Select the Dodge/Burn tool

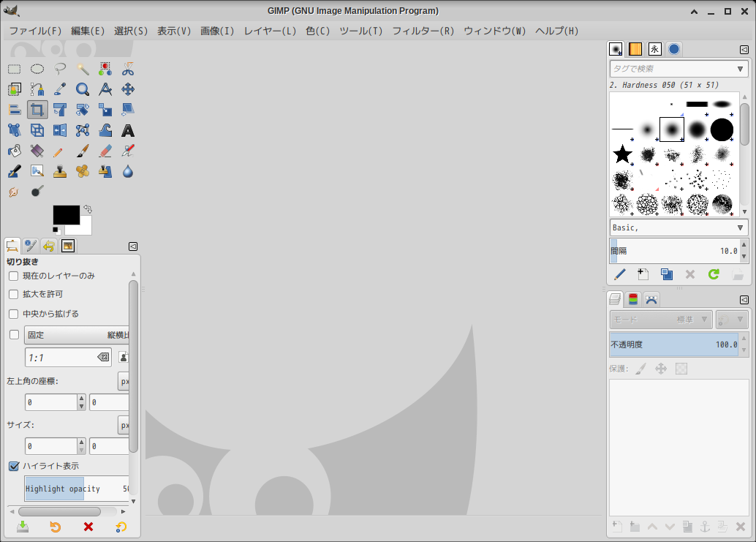pos(37,192)
